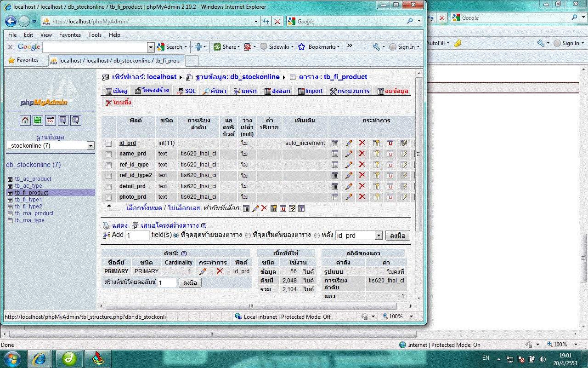Click the unique icon for photo_prd row
The width and height of the screenshot is (588, 368).
click(x=390, y=197)
